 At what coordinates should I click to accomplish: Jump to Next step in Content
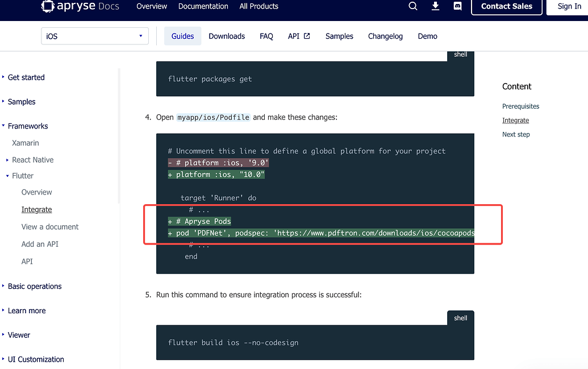coord(516,134)
